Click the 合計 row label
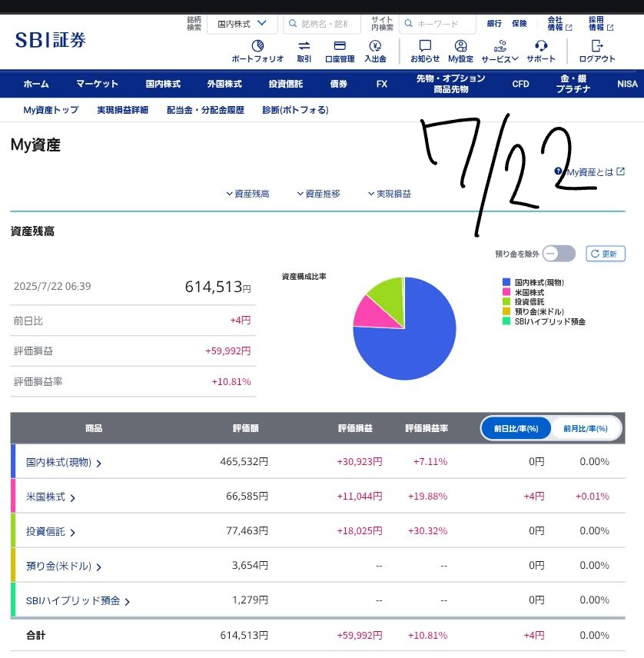The image size is (644, 658). pyautogui.click(x=35, y=636)
